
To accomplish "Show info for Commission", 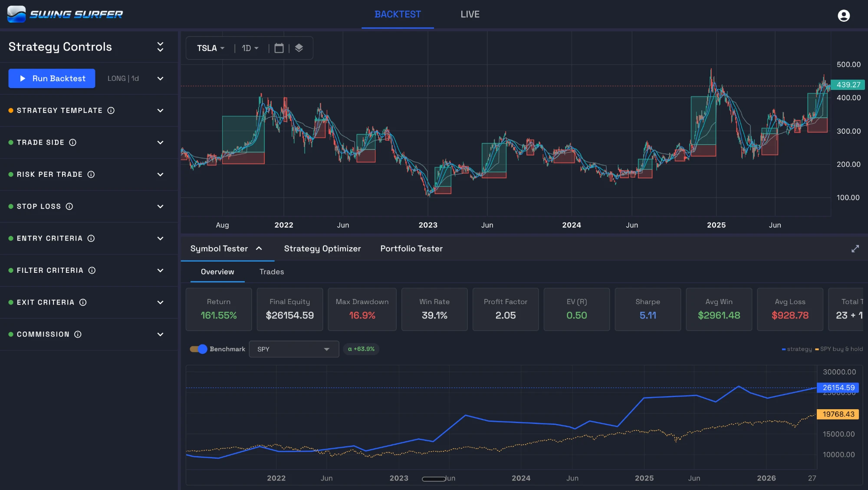I will tap(78, 334).
